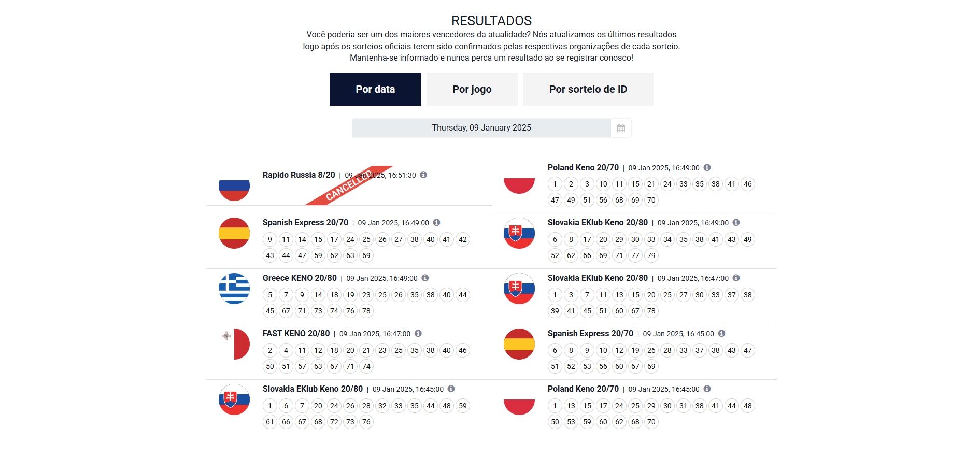
Task: Open the Rapido Russia 8/20 game title
Action: (x=299, y=175)
